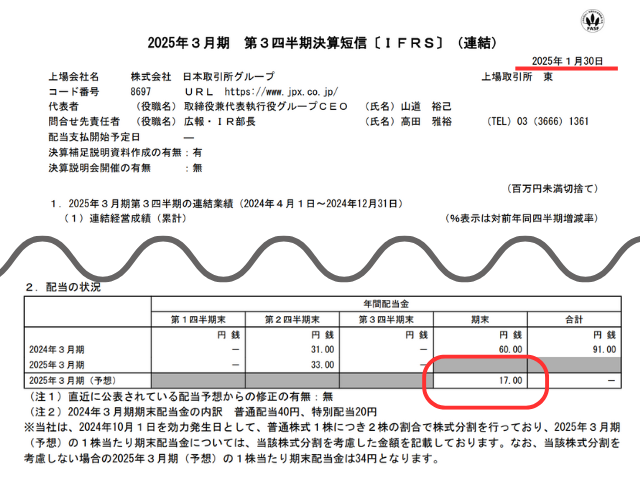Click heading 1. 2025年3月期第3四半期の連結業績
The width and height of the screenshot is (640, 480).
point(227,204)
